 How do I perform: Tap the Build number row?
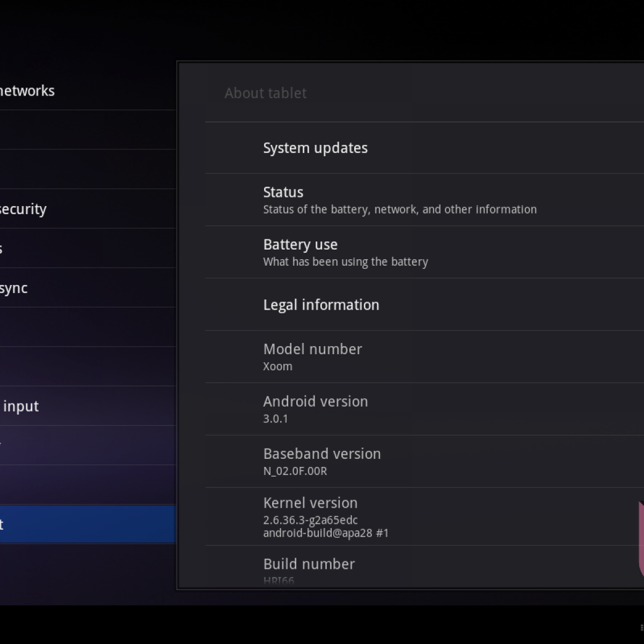click(x=309, y=568)
